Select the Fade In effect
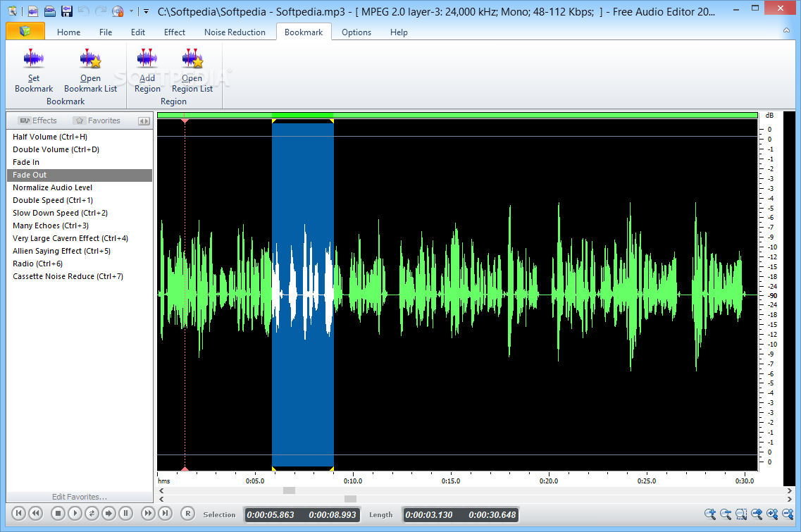The height and width of the screenshot is (532, 801). [x=80, y=163]
